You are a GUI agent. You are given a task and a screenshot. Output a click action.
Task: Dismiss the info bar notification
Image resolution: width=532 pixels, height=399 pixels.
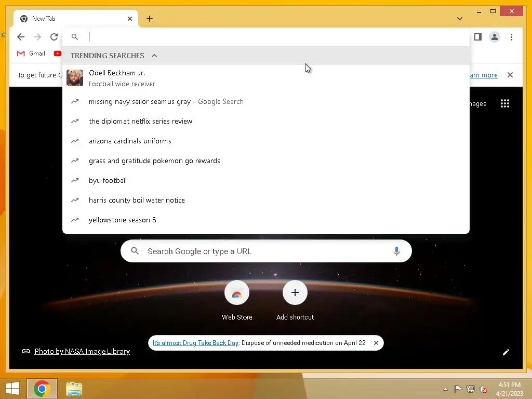coord(510,75)
